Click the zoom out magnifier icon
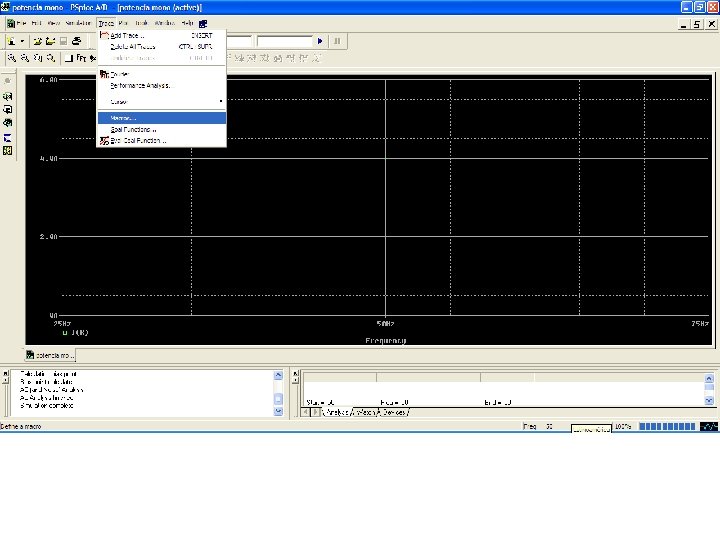The image size is (720, 540). 23,58
